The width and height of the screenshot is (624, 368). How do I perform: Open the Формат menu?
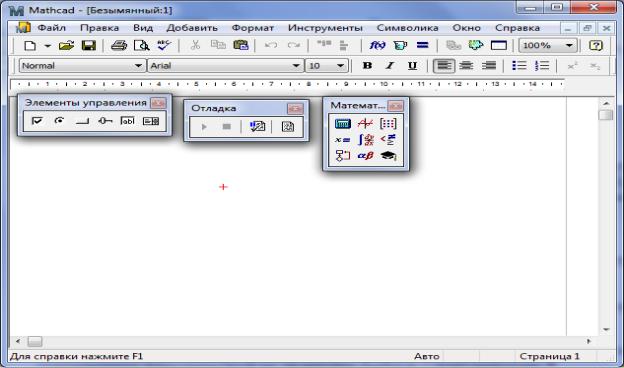pos(253,28)
